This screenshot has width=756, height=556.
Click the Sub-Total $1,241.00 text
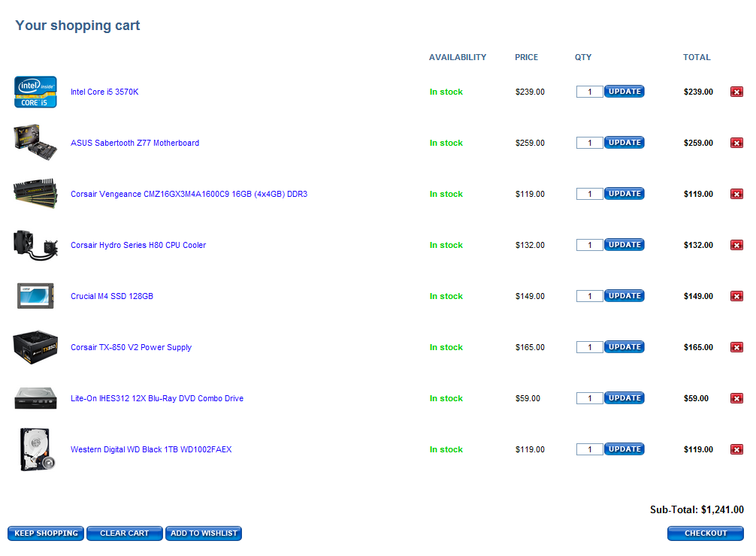(x=697, y=509)
